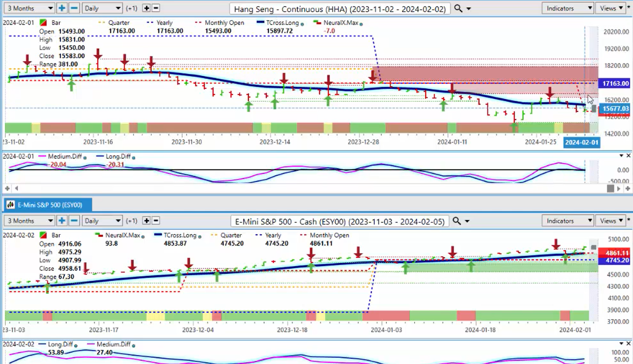Open Long.Diff settings dot in Hang Seng subpanel
The image size is (633, 364).
coord(134,157)
